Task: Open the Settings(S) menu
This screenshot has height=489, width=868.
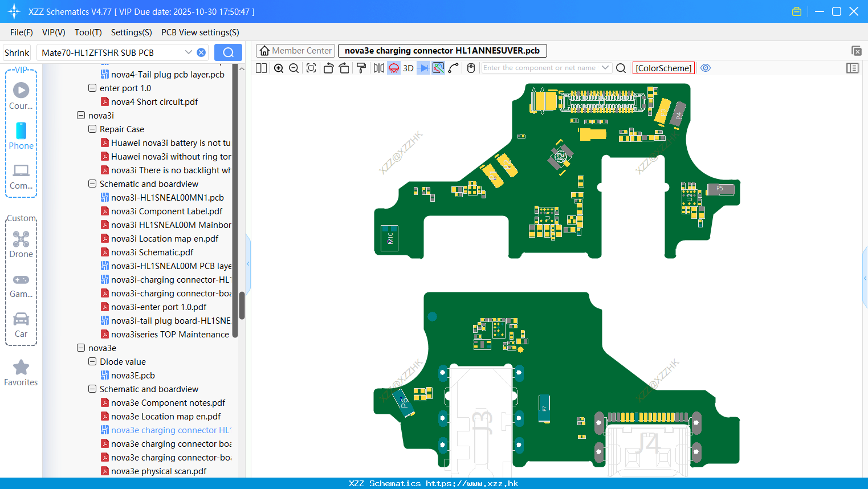Action: (x=131, y=32)
